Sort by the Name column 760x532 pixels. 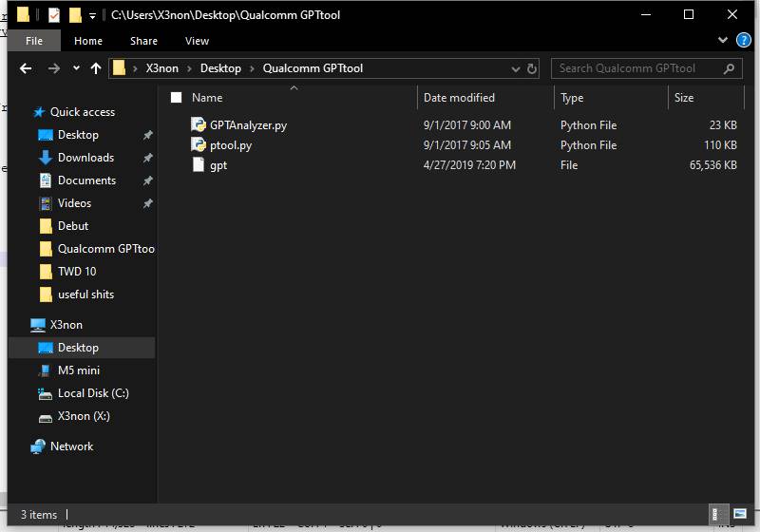(x=207, y=98)
